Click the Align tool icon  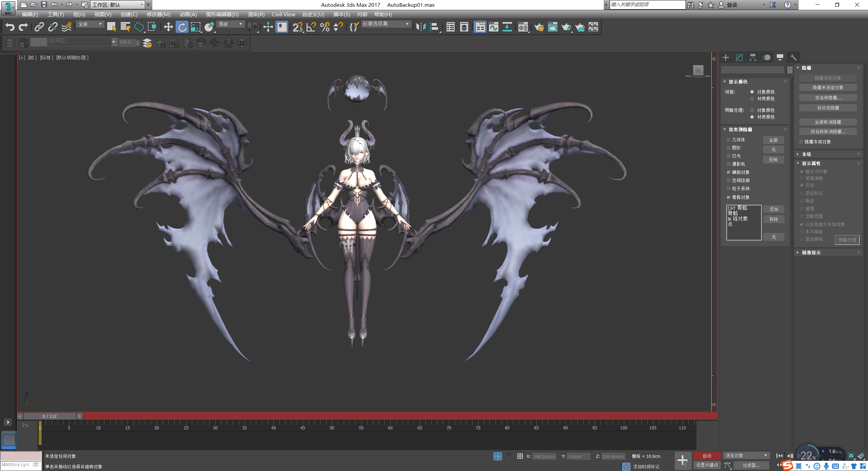pos(434,27)
